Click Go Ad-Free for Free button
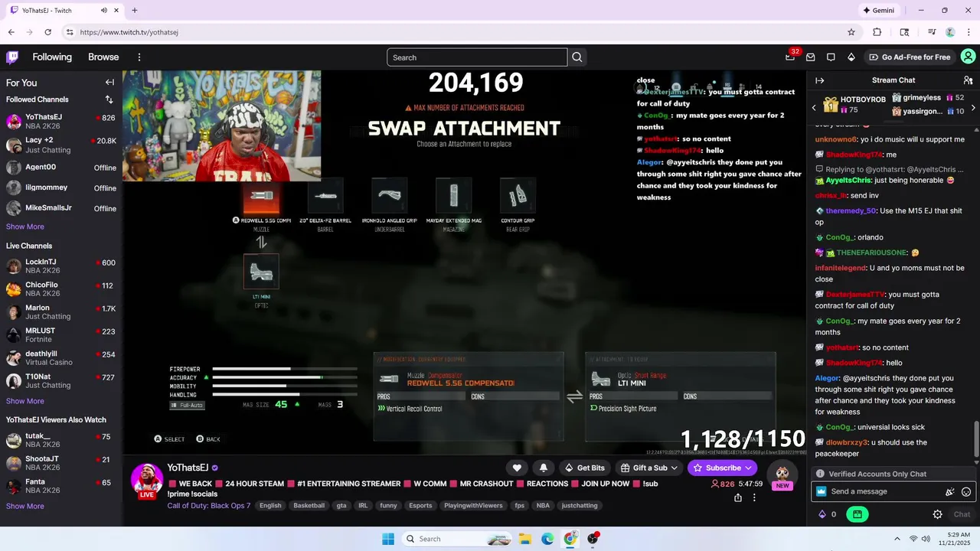 910,57
